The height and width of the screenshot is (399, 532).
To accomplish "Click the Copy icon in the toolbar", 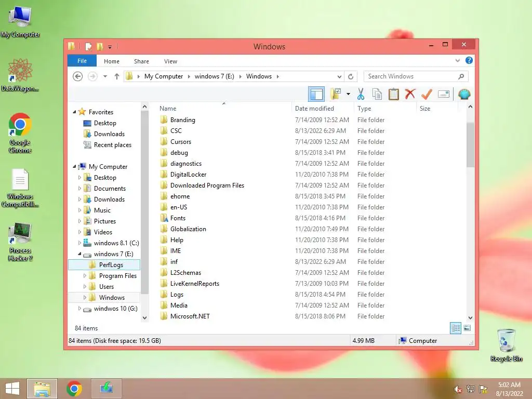I will click(377, 94).
